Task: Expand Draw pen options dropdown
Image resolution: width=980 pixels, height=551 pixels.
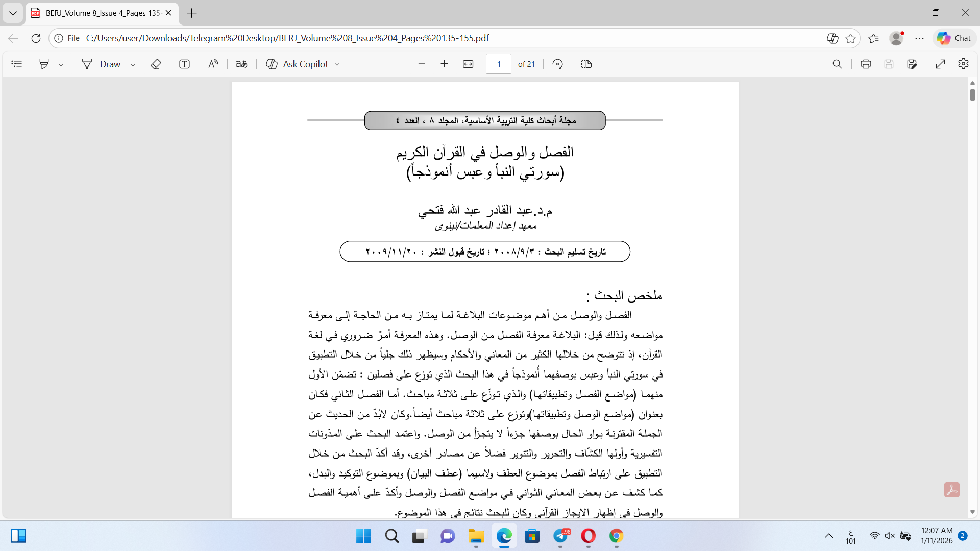Action: coord(133,64)
